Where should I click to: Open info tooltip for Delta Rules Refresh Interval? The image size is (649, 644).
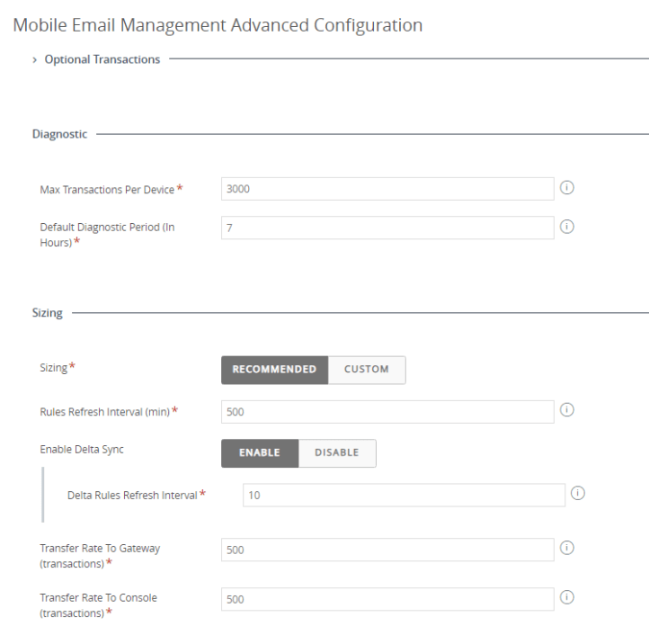point(578,494)
